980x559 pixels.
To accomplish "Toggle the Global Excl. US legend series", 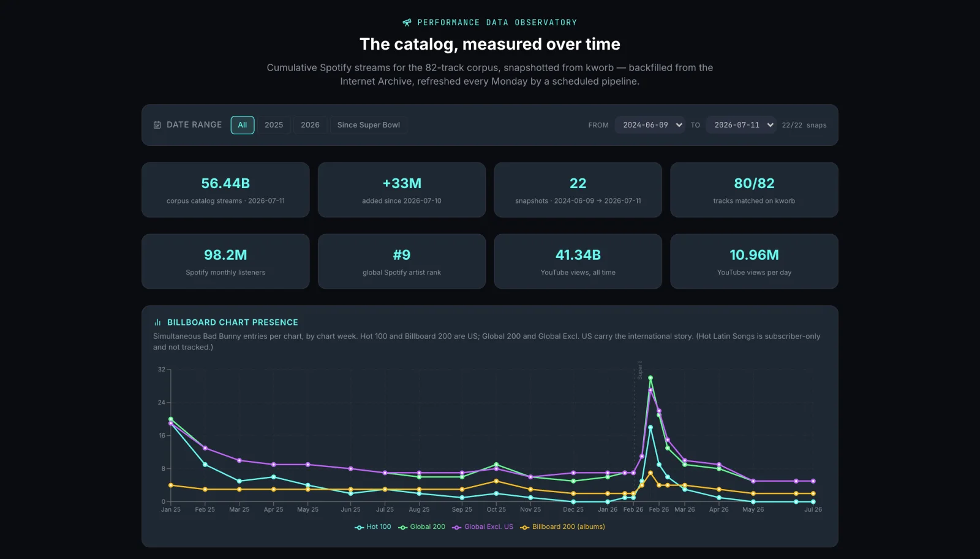I will pyautogui.click(x=483, y=527).
